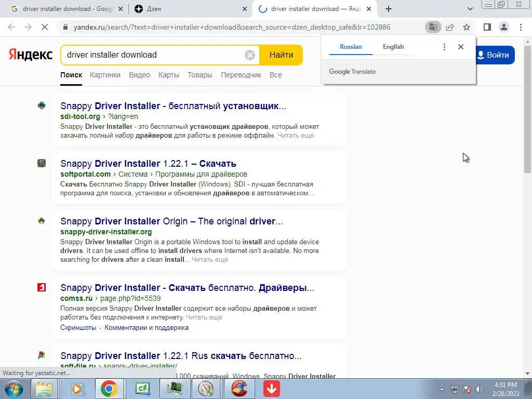The height and width of the screenshot is (399, 532).
Task: Click the padlock site info icon
Action: [x=65, y=27]
